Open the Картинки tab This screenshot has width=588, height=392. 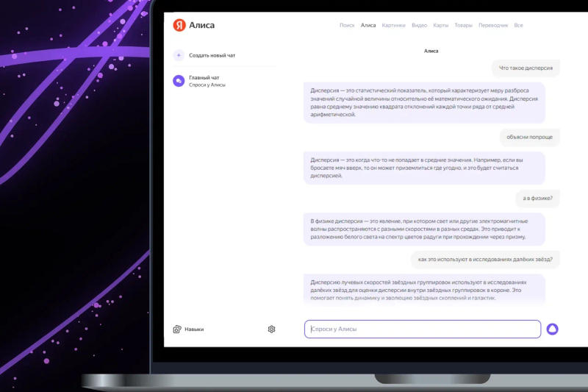(393, 26)
